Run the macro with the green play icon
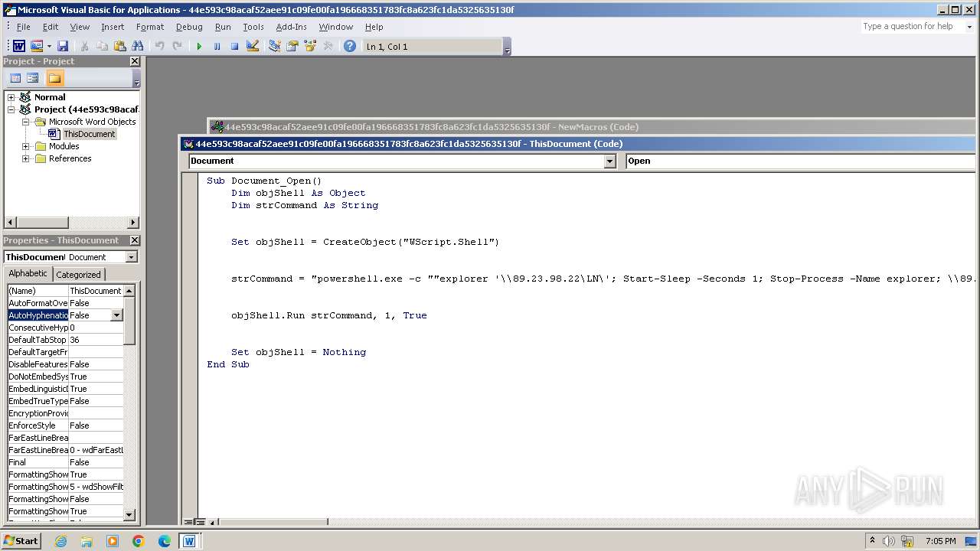This screenshot has height=551, width=980. tap(199, 47)
